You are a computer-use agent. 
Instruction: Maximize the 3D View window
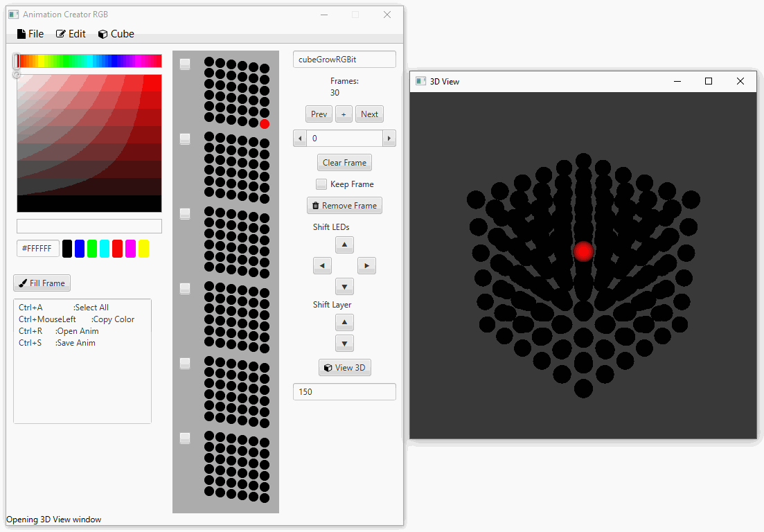709,81
